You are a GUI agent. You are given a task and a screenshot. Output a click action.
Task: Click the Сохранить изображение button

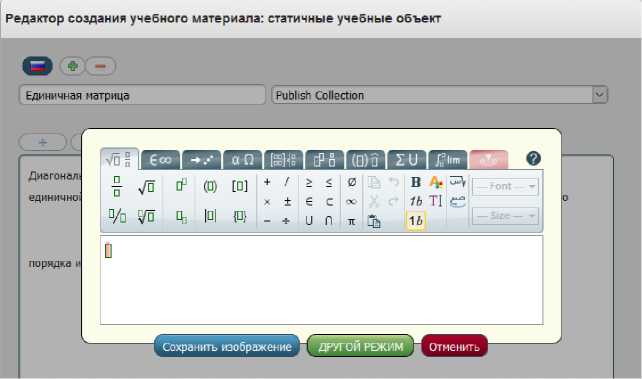coord(227,346)
